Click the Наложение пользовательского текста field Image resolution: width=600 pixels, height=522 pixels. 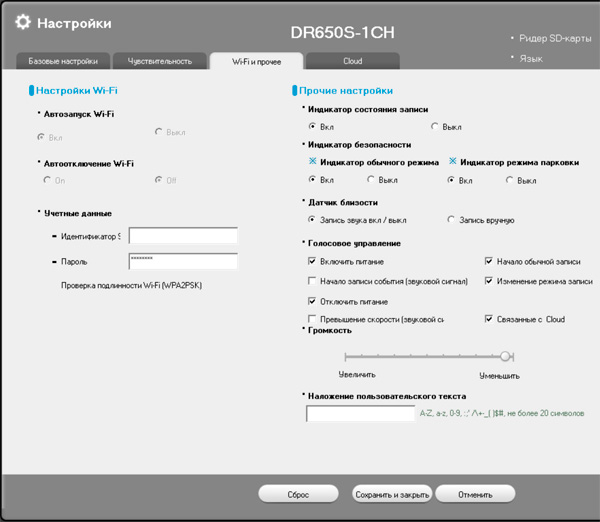(360, 413)
